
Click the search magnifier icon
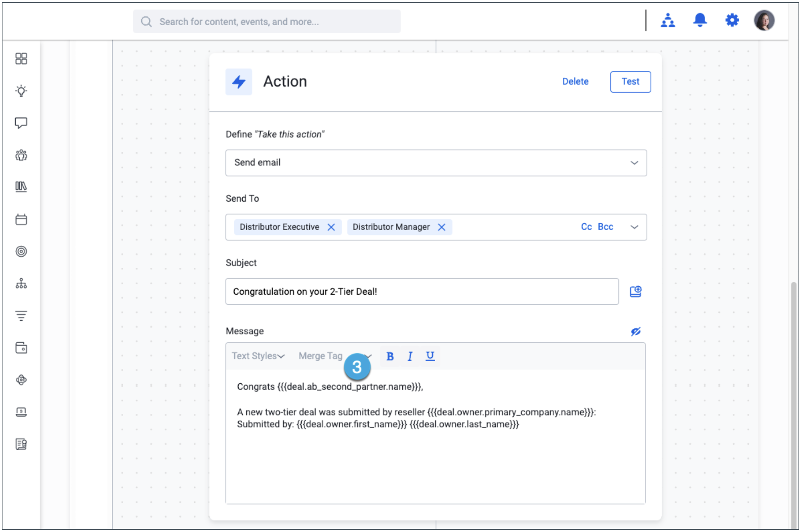tap(147, 22)
